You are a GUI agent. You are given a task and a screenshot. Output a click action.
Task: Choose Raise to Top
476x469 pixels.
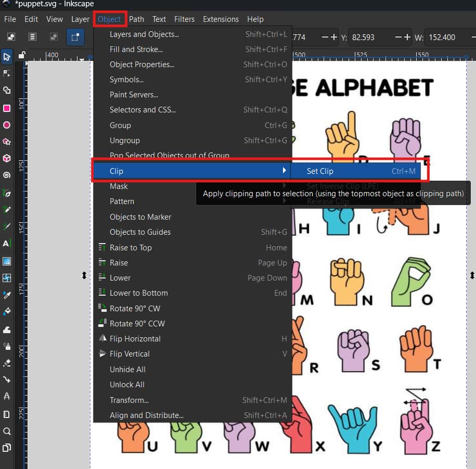[192, 248]
